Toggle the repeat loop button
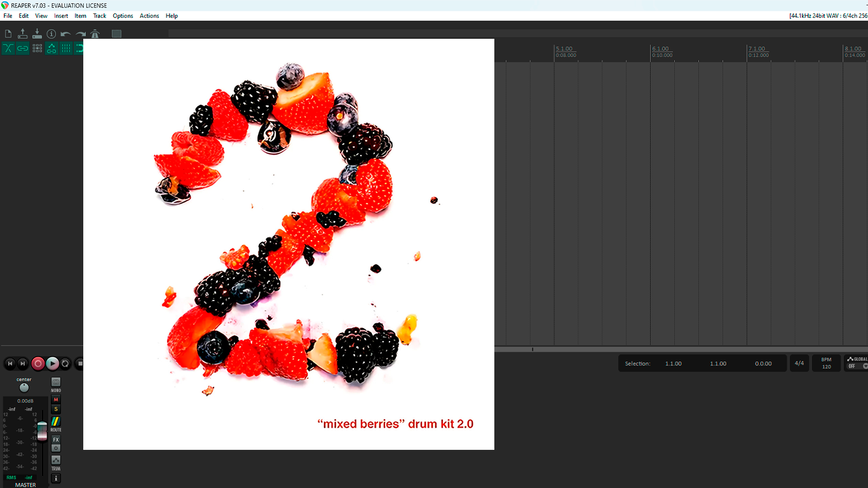Screen dimensions: 868x488 click(x=65, y=363)
